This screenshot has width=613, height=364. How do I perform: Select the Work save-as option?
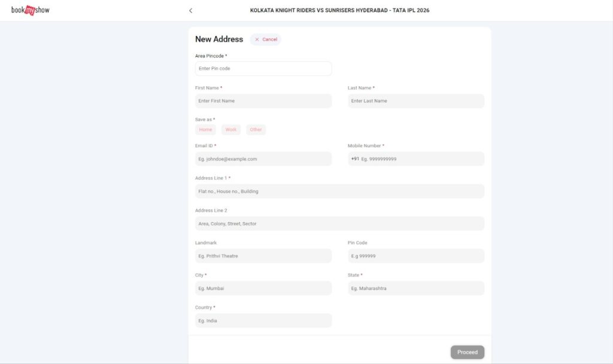pos(230,129)
